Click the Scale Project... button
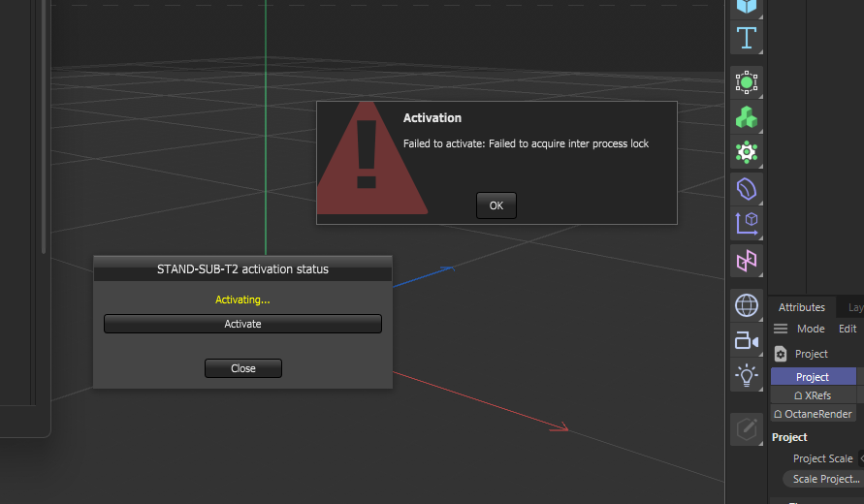Image resolution: width=864 pixels, height=504 pixels. tap(824, 479)
